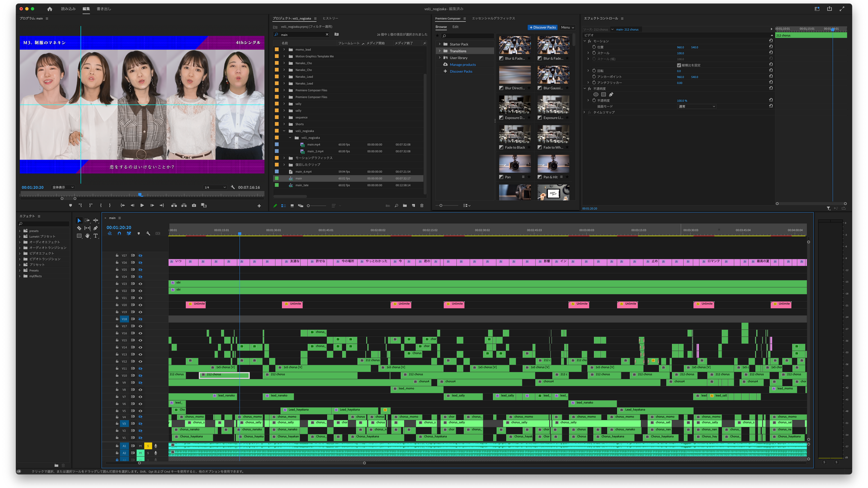Screen dimensions: 868x488
Task: Hide track V23 with eye toggle
Action: point(140,284)
